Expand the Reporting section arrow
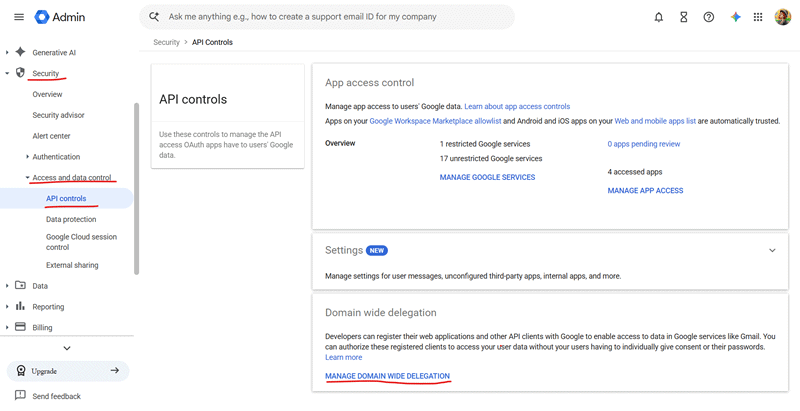The image size is (800, 411). coord(7,306)
